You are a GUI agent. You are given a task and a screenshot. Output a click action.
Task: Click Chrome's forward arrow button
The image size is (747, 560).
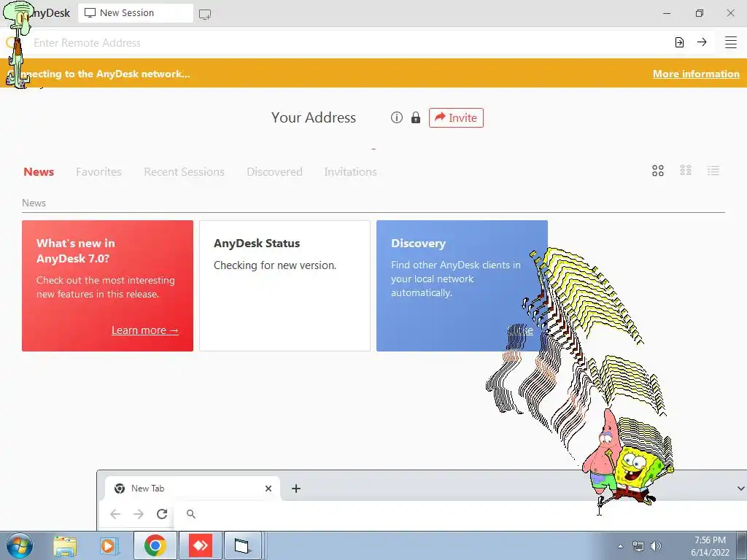[138, 514]
